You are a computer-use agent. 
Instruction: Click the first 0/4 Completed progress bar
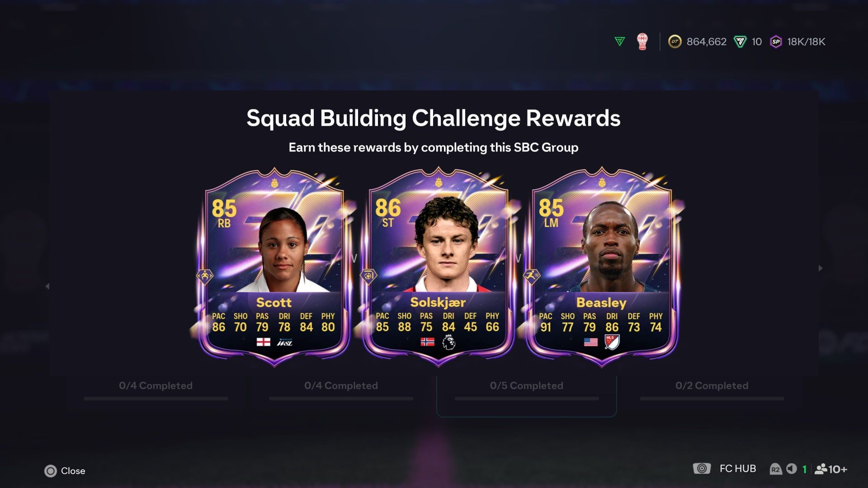coord(156,399)
